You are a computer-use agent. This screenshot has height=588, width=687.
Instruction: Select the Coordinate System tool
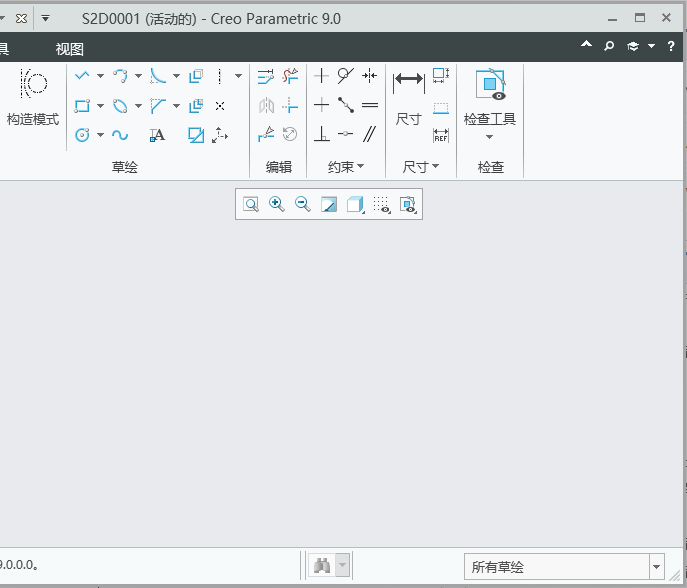220,135
